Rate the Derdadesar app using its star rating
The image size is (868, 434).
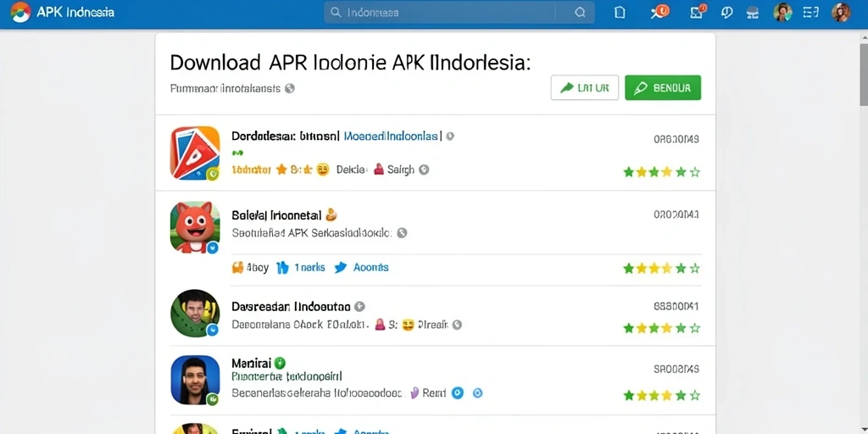click(x=661, y=172)
